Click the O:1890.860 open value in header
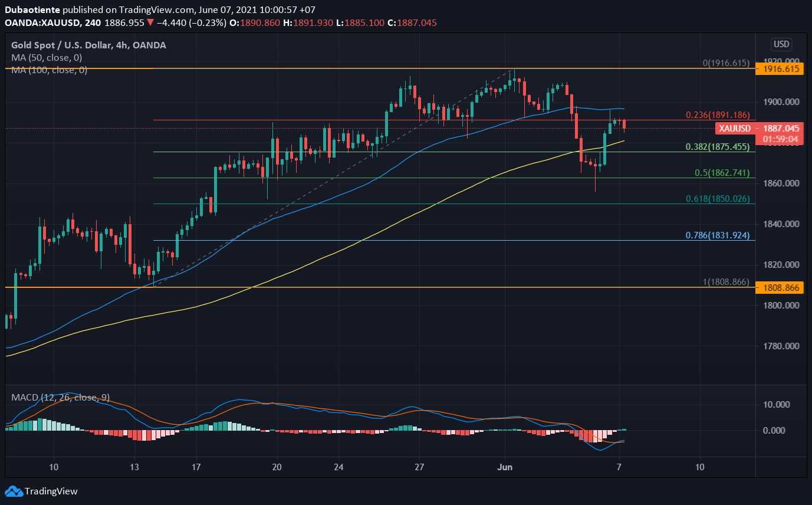812x505 pixels. click(256, 22)
